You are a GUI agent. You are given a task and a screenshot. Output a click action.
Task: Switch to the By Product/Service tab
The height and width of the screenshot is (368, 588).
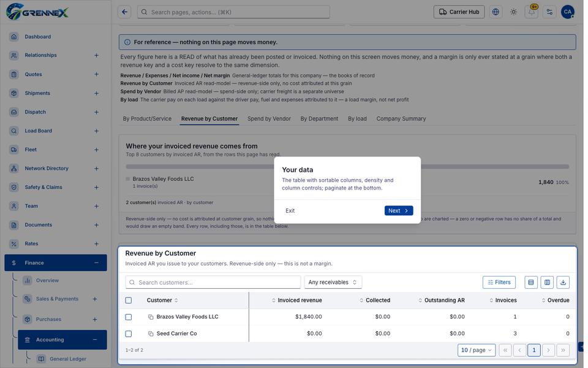tap(147, 118)
